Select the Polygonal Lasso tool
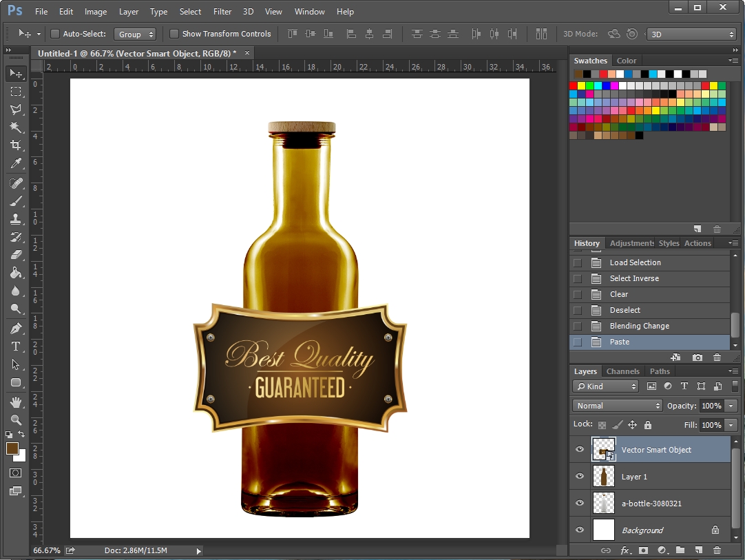The image size is (745, 560). click(16, 110)
